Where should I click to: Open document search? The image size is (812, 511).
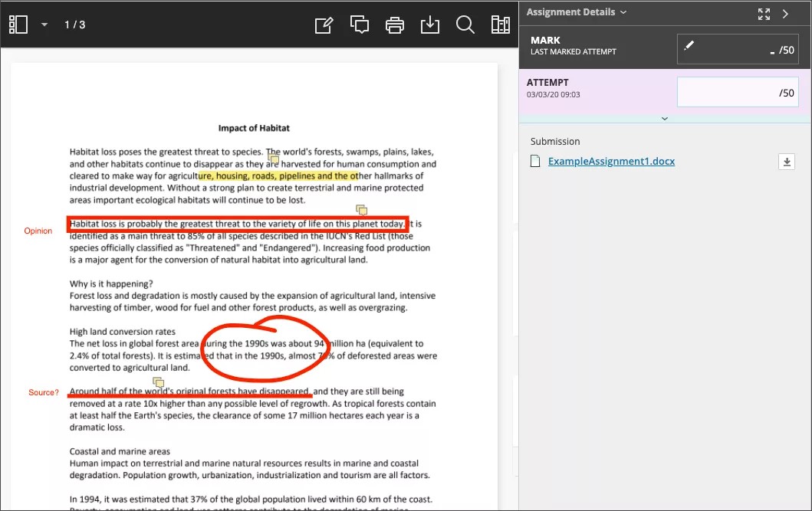465,25
